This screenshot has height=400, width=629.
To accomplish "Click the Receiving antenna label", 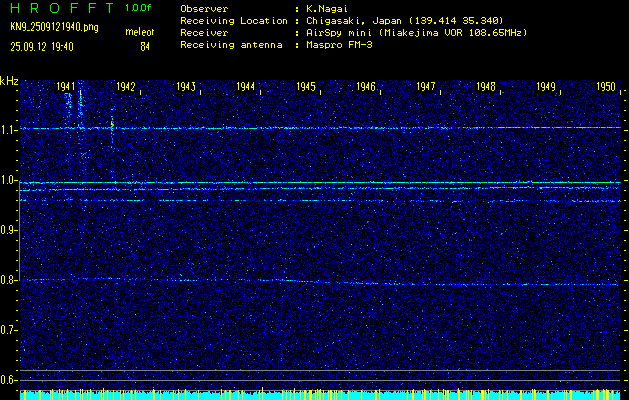I will click(231, 45).
